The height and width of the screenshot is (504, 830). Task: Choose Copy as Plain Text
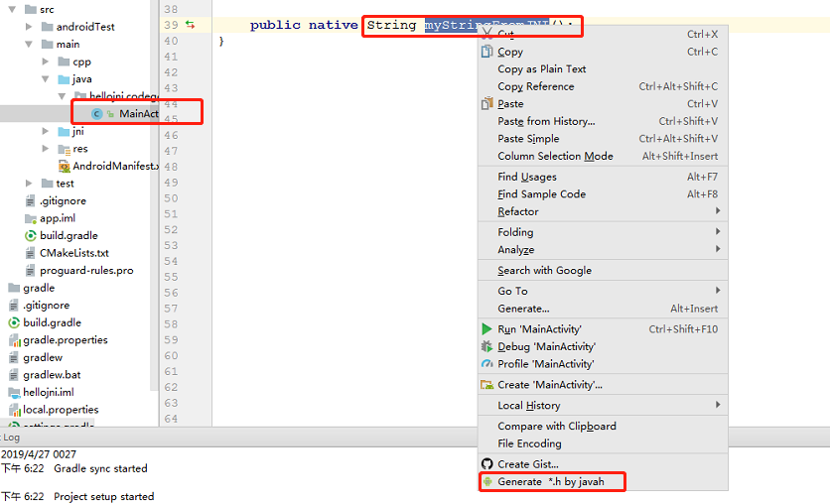(603, 68)
